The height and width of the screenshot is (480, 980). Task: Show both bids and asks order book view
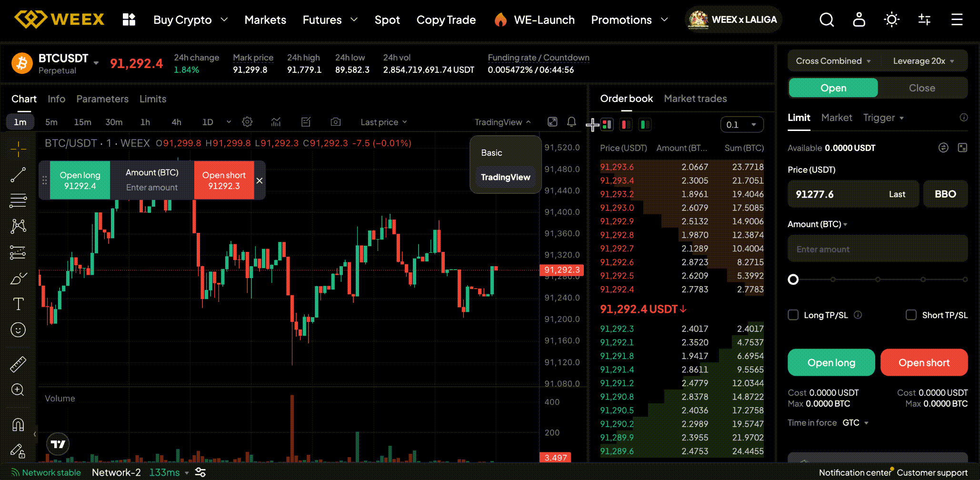(607, 125)
